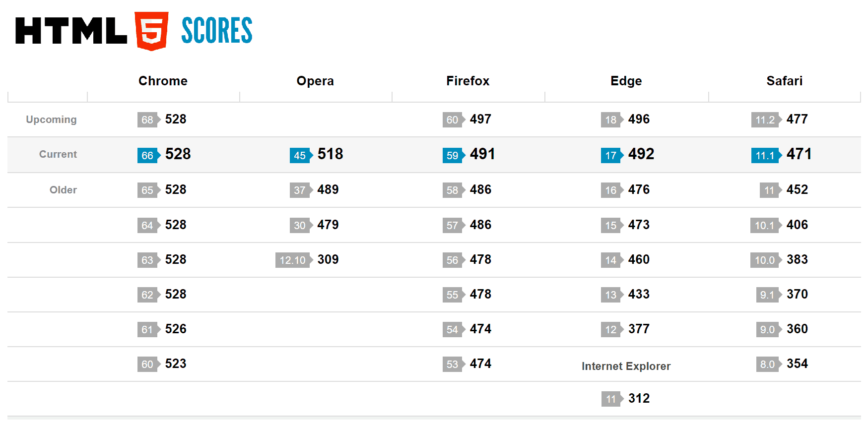
Task: Select the Internet Explorer label
Action: [626, 366]
